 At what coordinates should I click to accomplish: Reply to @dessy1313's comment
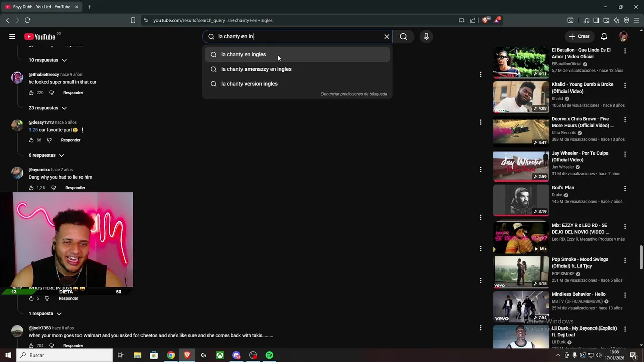[x=71, y=140]
